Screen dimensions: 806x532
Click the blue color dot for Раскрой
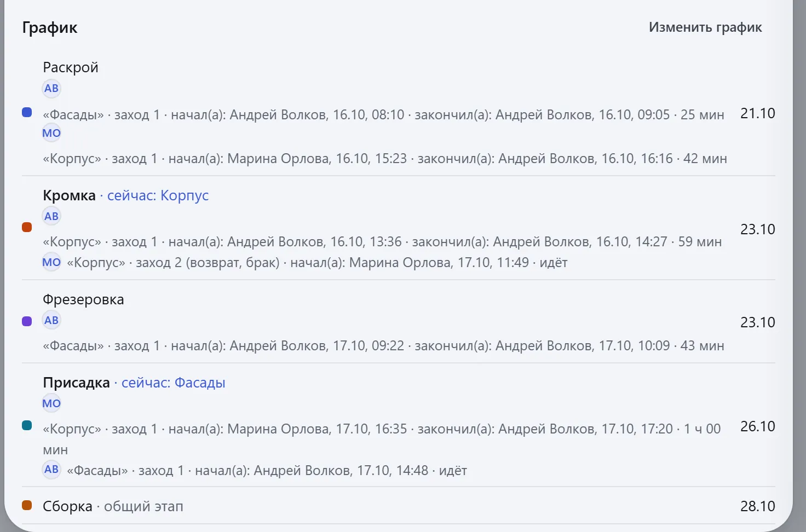(27, 112)
